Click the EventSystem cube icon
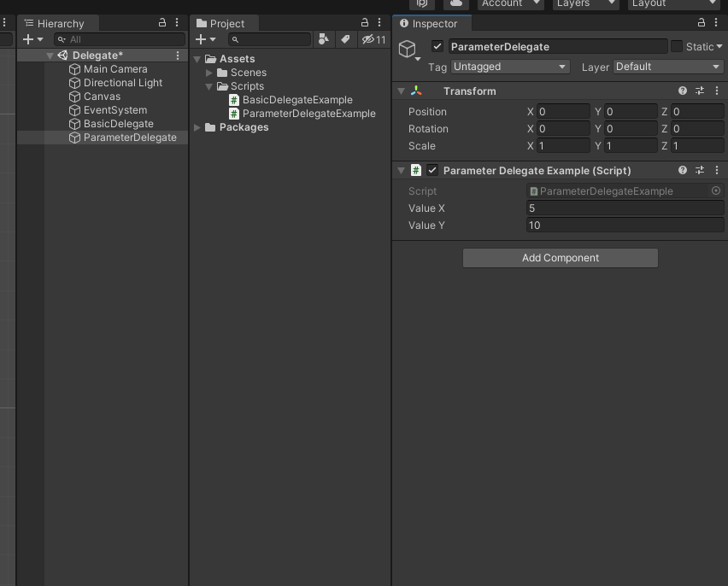 tap(74, 110)
